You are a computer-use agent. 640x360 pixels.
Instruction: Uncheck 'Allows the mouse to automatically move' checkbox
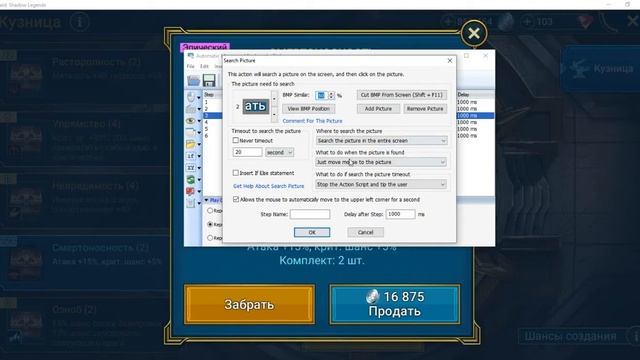[236, 199]
